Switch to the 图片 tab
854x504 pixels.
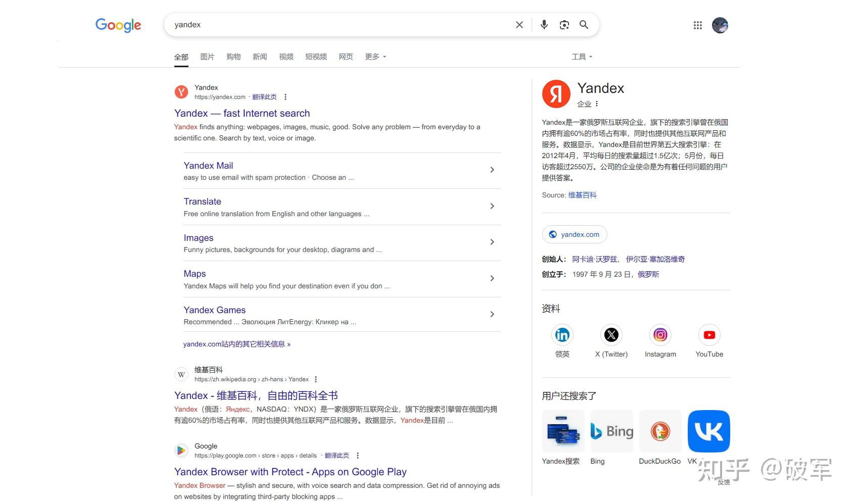coord(207,57)
